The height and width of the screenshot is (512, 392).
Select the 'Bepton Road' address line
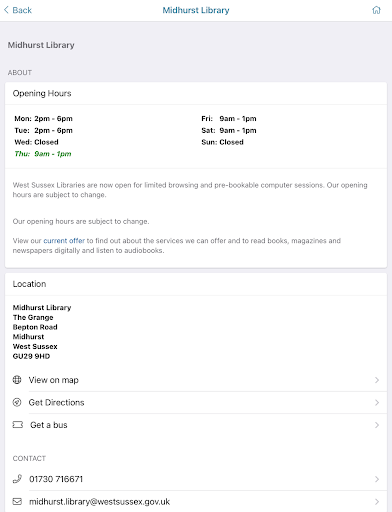[35, 327]
